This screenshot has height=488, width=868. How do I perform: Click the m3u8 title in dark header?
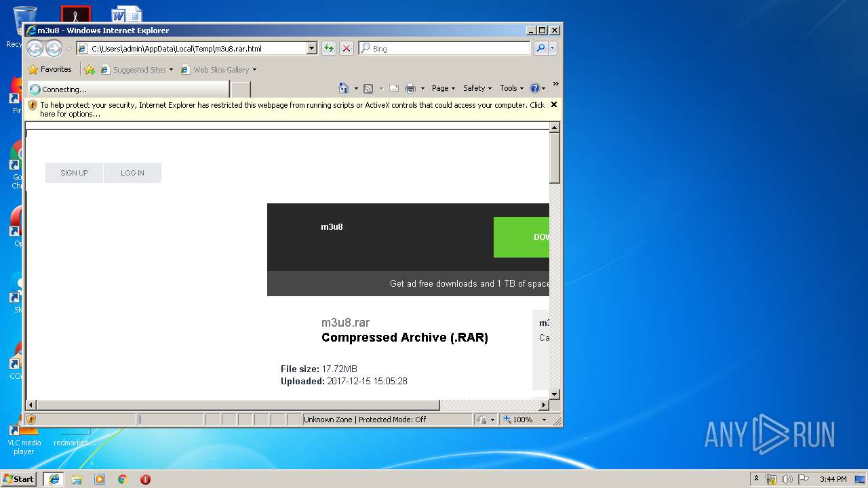332,226
